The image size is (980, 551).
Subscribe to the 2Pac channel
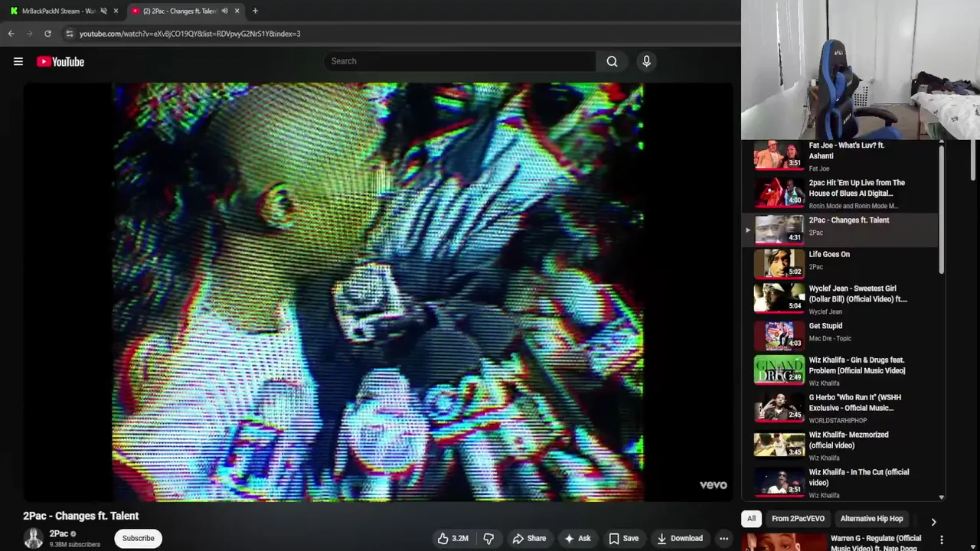click(x=139, y=539)
